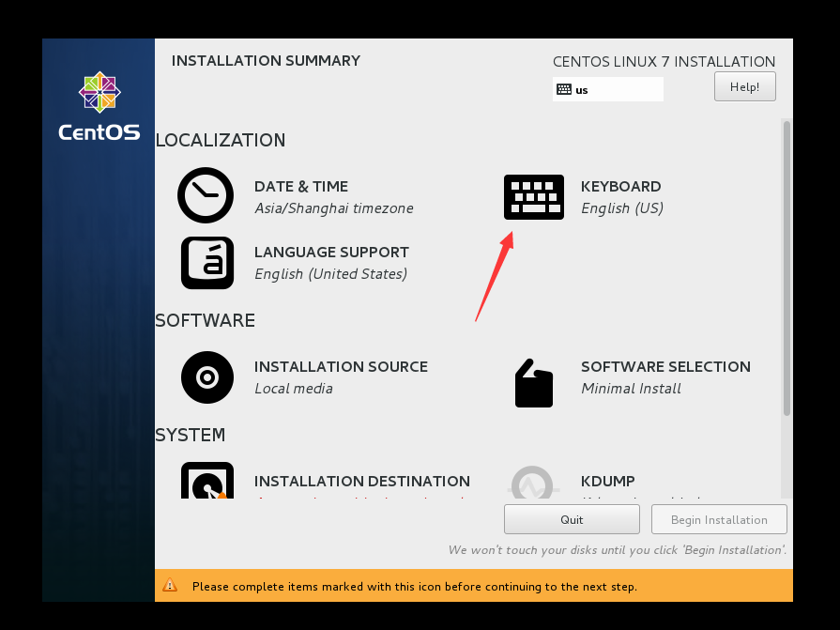Open the KDUMP label

(608, 482)
